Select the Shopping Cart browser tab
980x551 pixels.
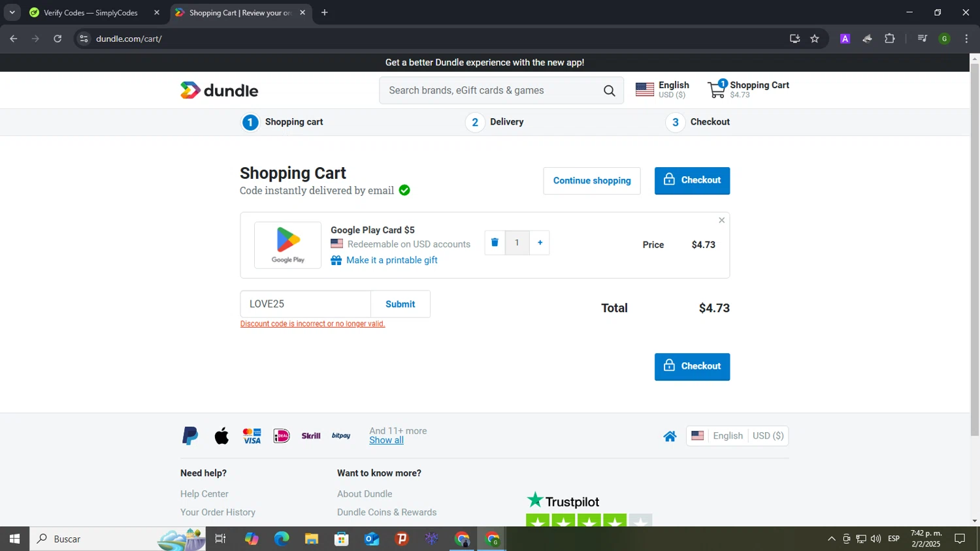point(240,12)
